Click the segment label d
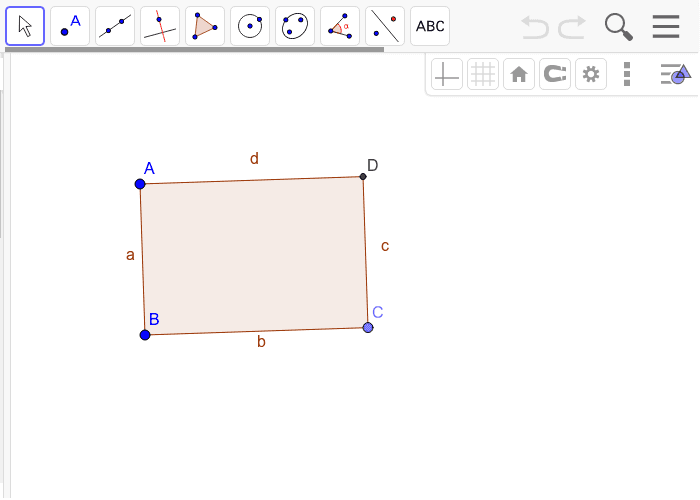Image resolution: width=700 pixels, height=500 pixels. click(254, 158)
